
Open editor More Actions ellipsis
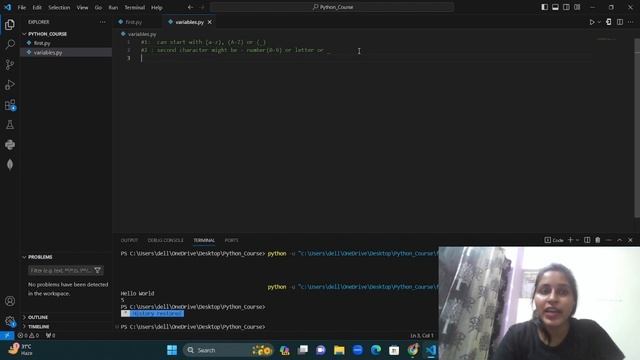(x=630, y=22)
